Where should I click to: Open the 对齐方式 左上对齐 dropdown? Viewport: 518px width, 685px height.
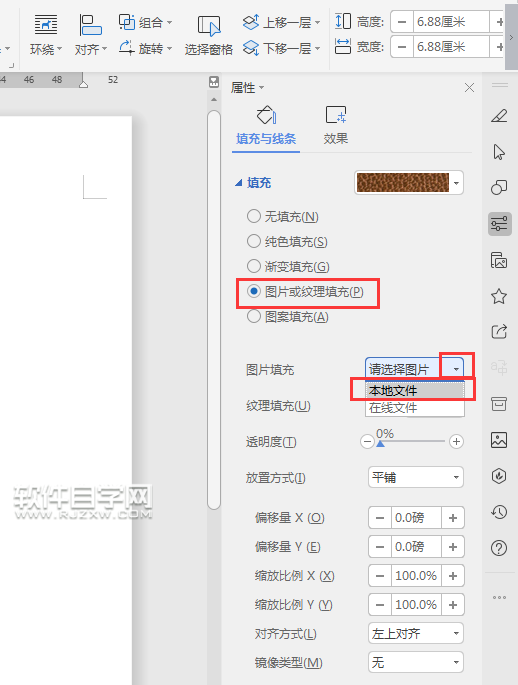pos(415,633)
